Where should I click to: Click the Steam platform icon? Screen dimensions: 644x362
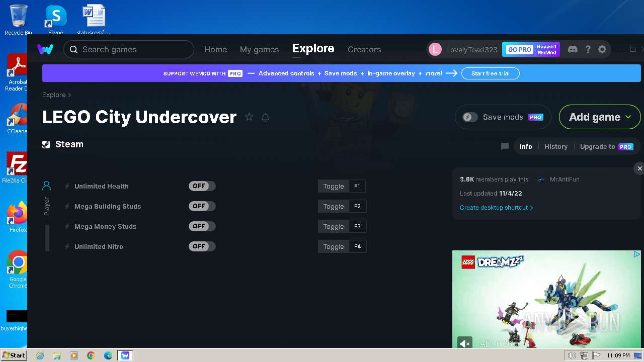pyautogui.click(x=46, y=144)
